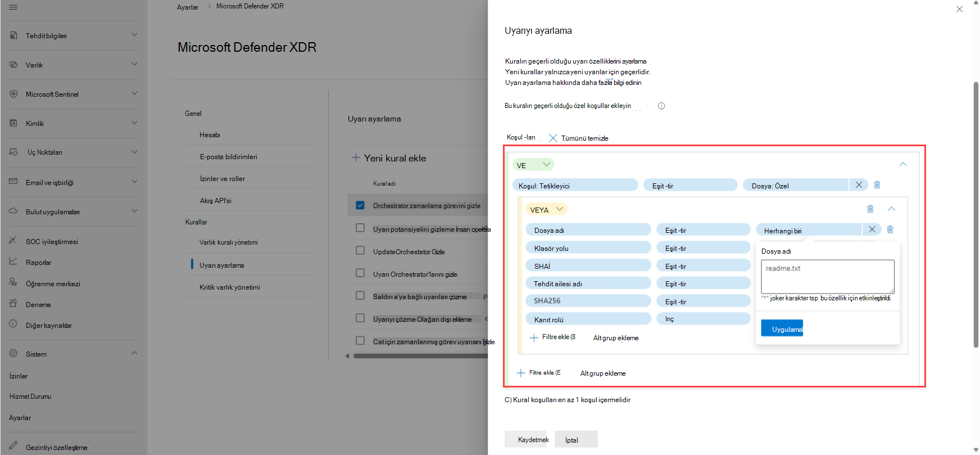Click the Bulut uygulamaları cloud icon
The height and width of the screenshot is (455, 980).
pyautogui.click(x=13, y=211)
